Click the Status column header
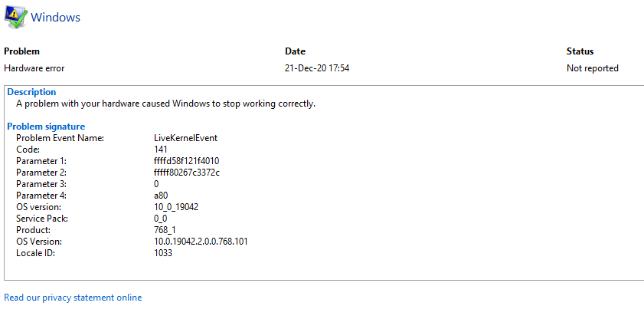 tap(580, 51)
